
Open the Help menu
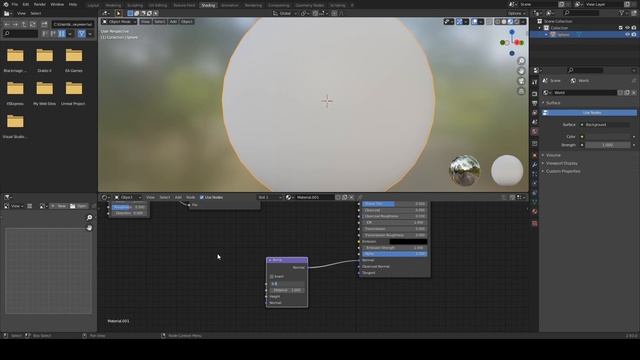[x=73, y=4]
